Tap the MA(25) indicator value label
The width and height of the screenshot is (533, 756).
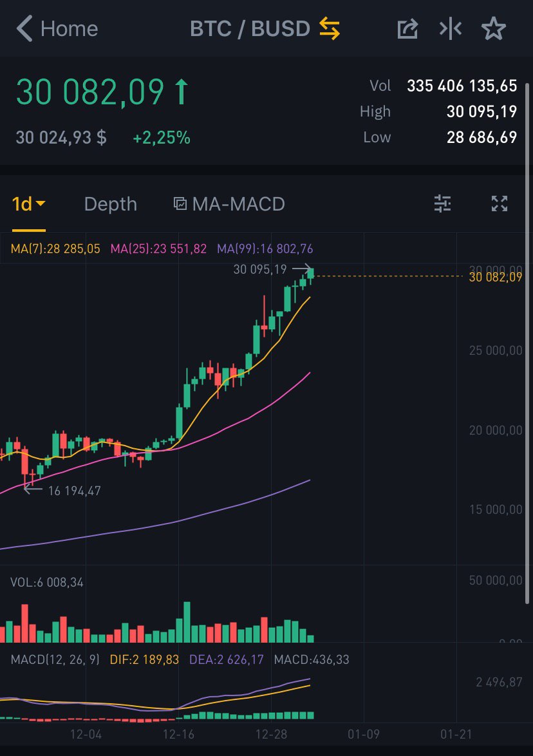[x=158, y=249]
